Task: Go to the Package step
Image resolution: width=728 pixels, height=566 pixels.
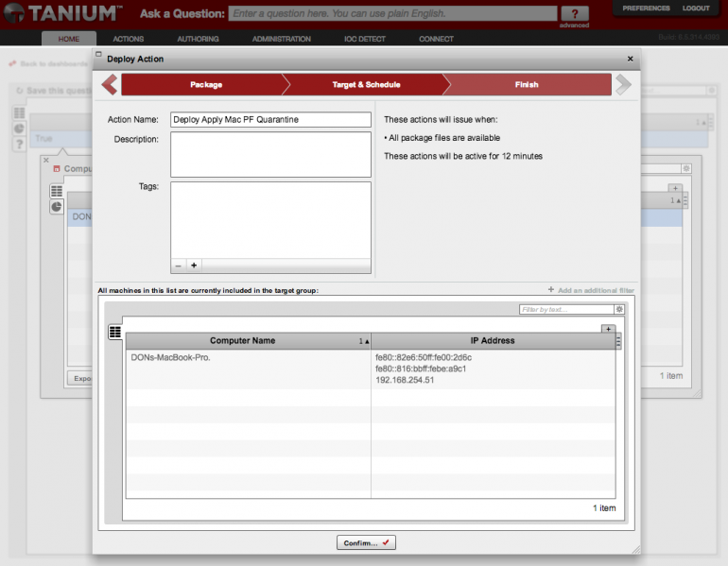Action: point(206,84)
